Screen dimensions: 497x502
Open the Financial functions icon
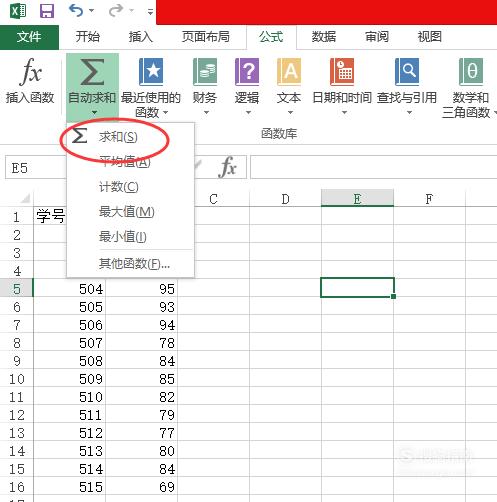[x=205, y=72]
